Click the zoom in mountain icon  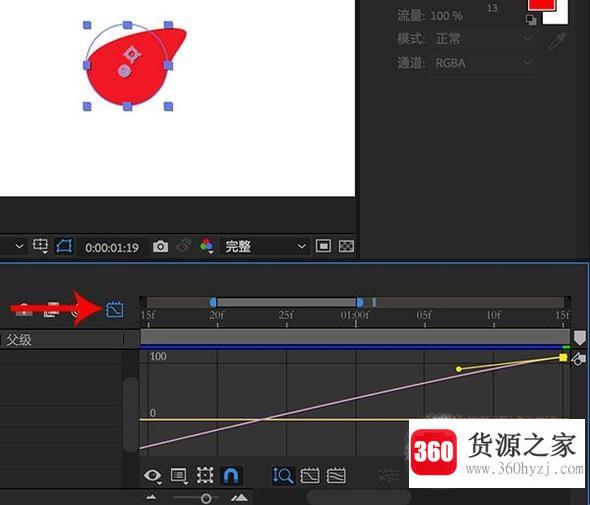(239, 498)
